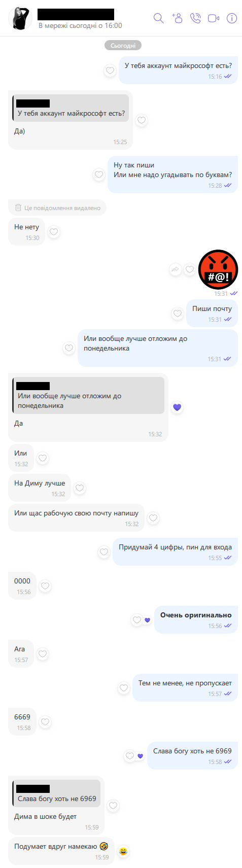Like the '0000' message

(45, 586)
